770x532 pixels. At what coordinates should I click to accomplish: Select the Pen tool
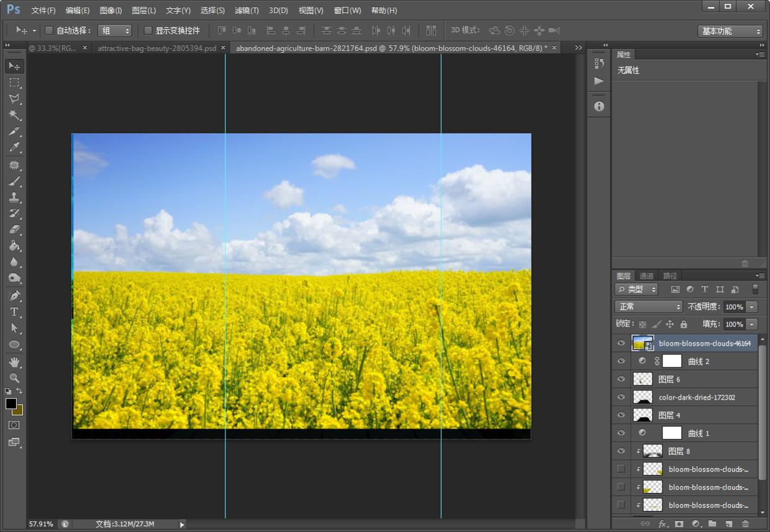[x=14, y=295]
